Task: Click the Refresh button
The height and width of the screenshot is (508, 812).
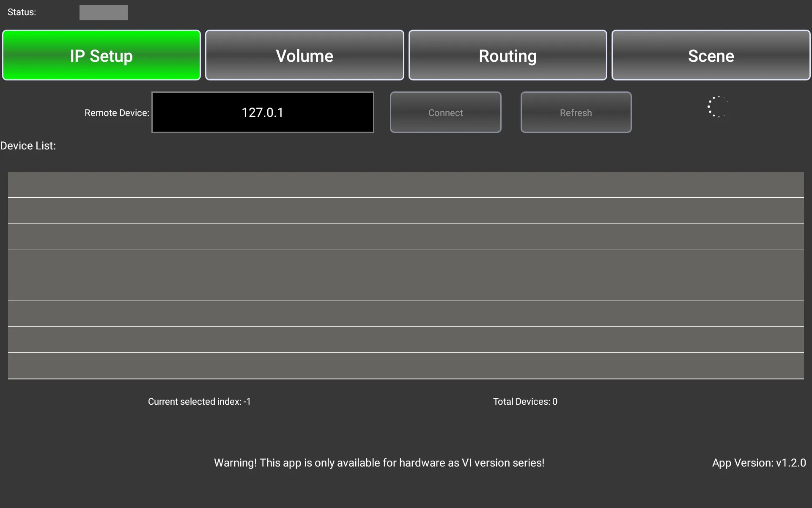Action: pyautogui.click(x=575, y=112)
